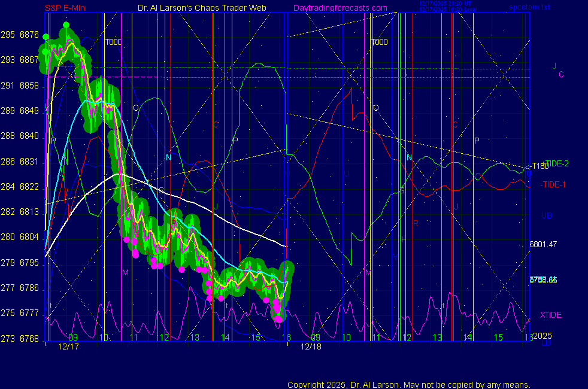Click the green J marker on right margin
The width and height of the screenshot is (588, 389).
click(554, 66)
